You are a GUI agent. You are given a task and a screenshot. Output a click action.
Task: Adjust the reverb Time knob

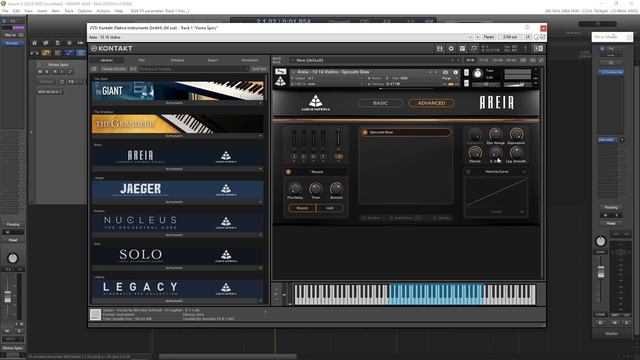[x=316, y=189]
